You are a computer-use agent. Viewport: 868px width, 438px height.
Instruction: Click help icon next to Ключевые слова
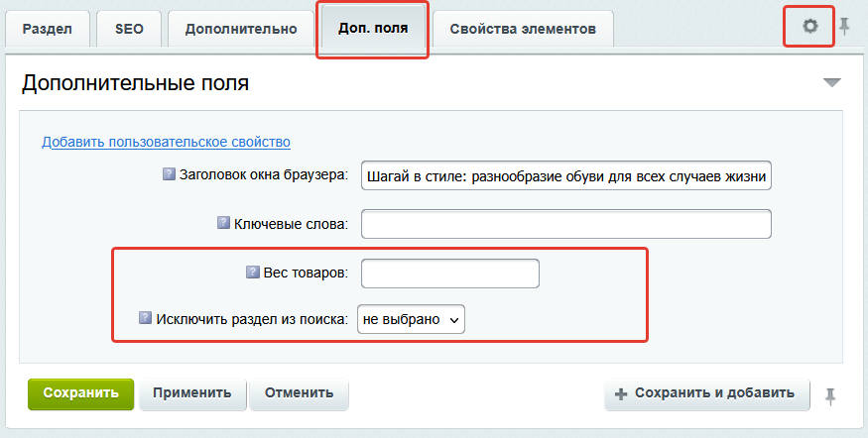[x=223, y=223]
